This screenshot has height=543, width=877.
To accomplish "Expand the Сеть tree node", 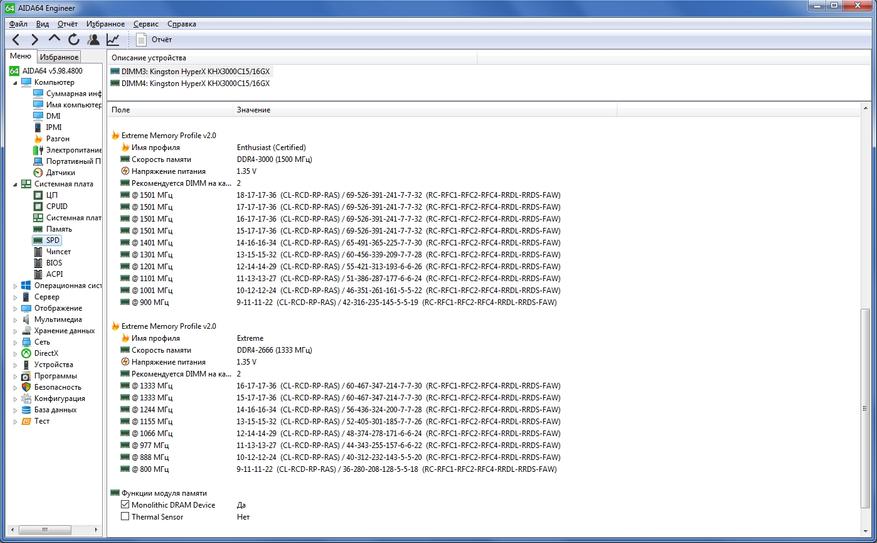I will [15, 342].
